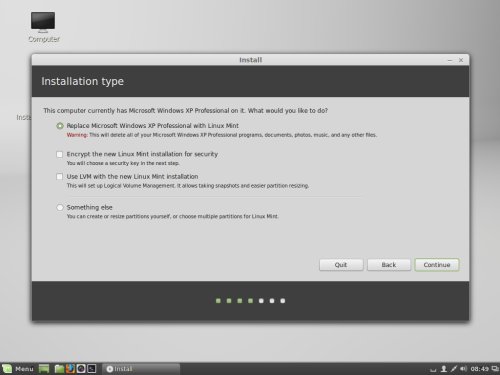Click 'You can create or resize partitions' text
This screenshot has width=500, height=375.
[x=172, y=217]
